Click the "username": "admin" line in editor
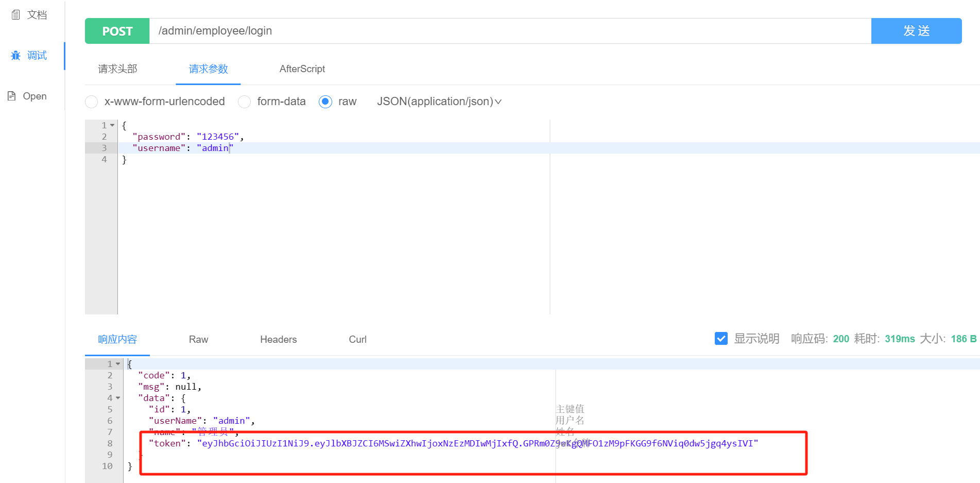 coord(183,148)
